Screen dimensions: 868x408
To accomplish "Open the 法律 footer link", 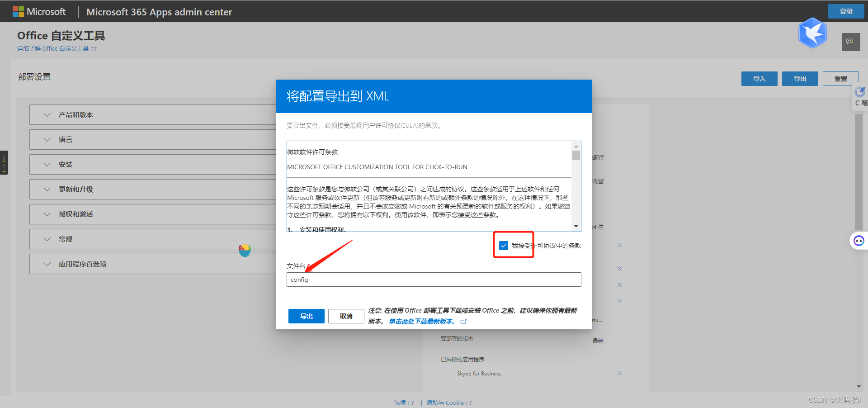I will [403, 403].
